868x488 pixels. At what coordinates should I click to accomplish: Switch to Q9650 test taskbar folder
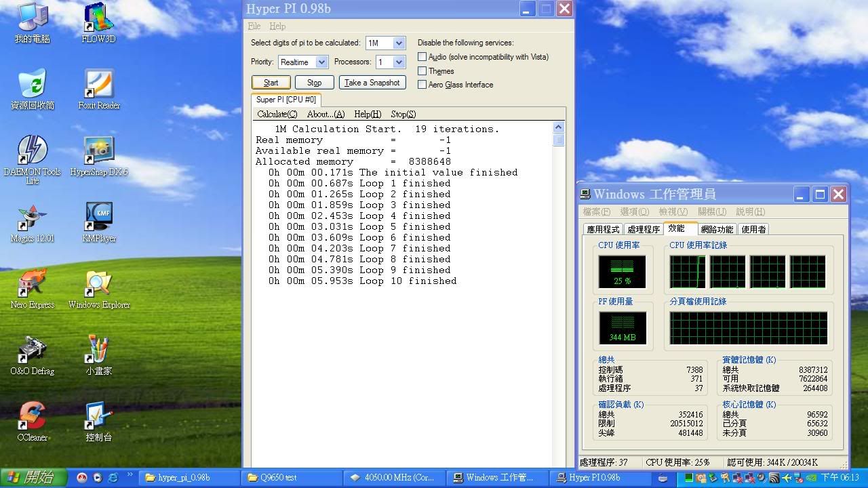click(x=292, y=478)
